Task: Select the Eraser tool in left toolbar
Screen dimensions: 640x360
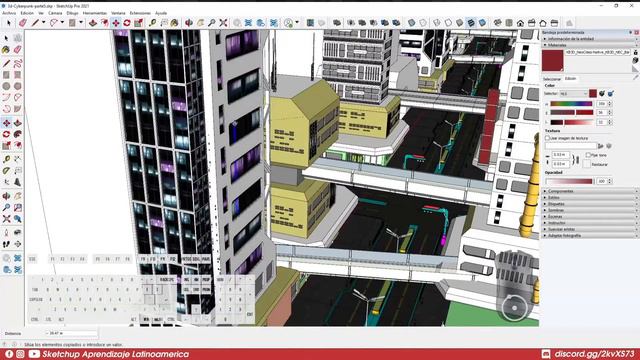Action: click(x=18, y=49)
